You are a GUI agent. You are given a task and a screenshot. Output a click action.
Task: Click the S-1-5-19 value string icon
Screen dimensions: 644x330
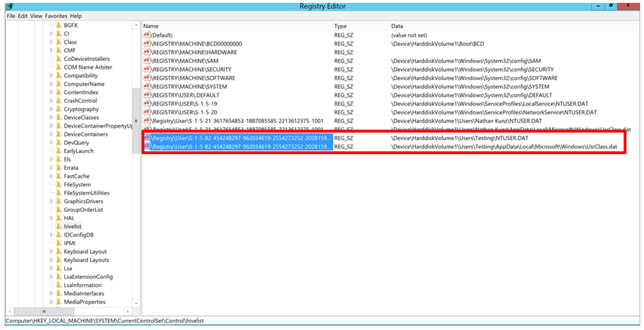147,104
